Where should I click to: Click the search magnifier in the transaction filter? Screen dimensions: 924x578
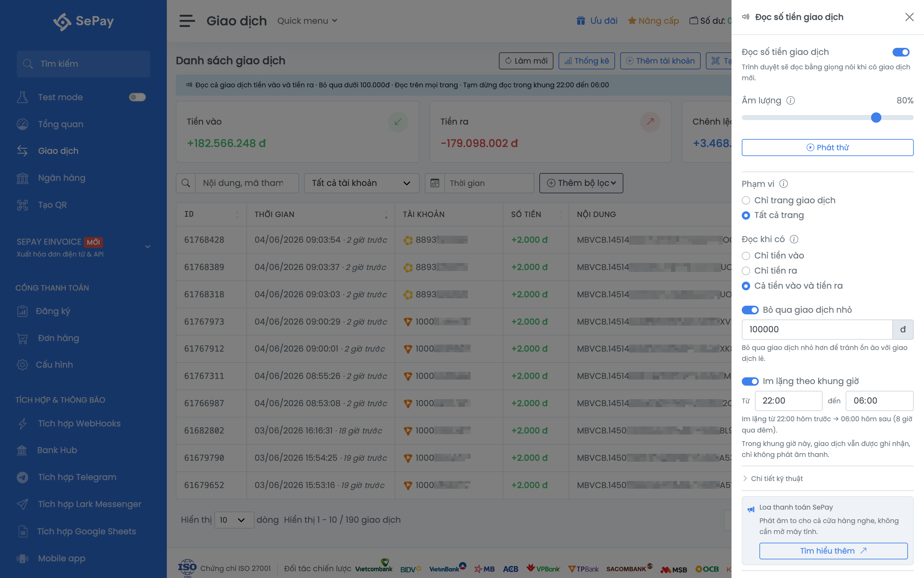[x=185, y=183]
